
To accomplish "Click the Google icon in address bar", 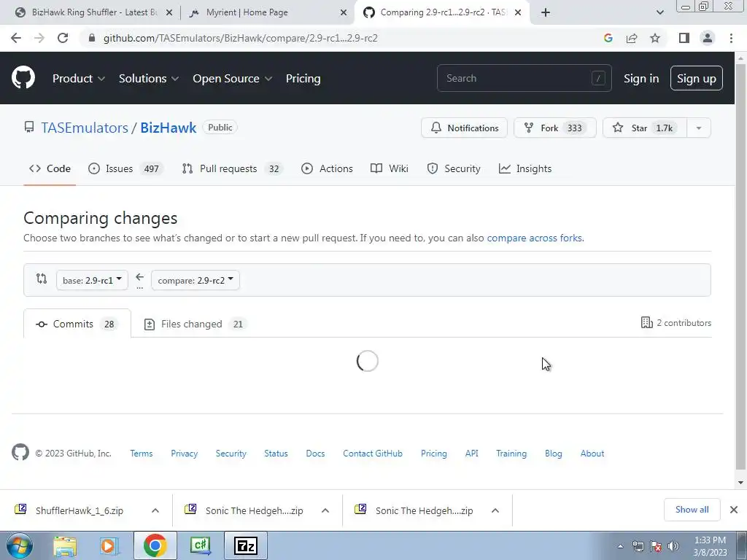I will click(608, 38).
